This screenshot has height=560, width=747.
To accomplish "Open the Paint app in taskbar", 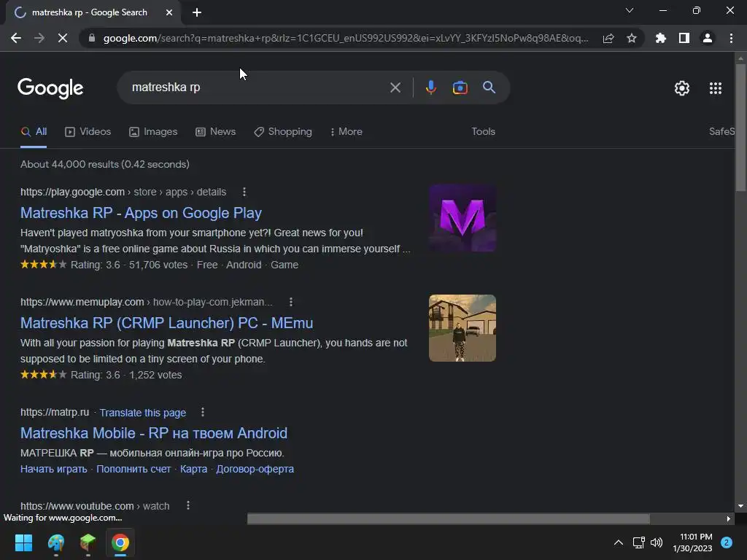I will [x=55, y=542].
